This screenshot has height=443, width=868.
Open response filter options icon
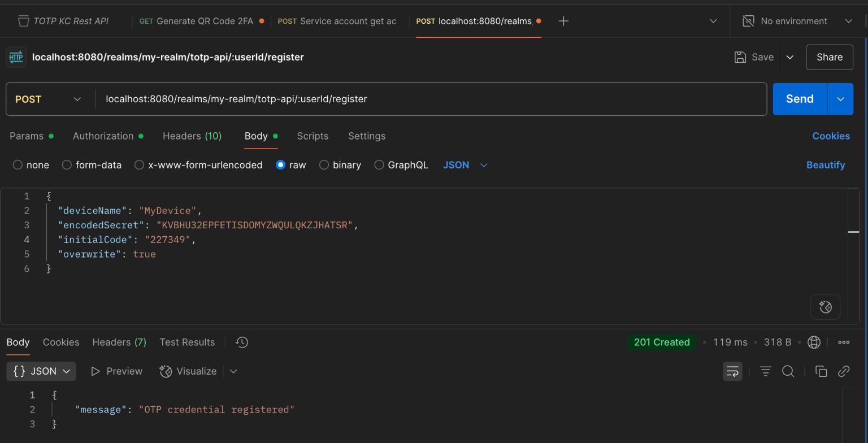(x=765, y=371)
